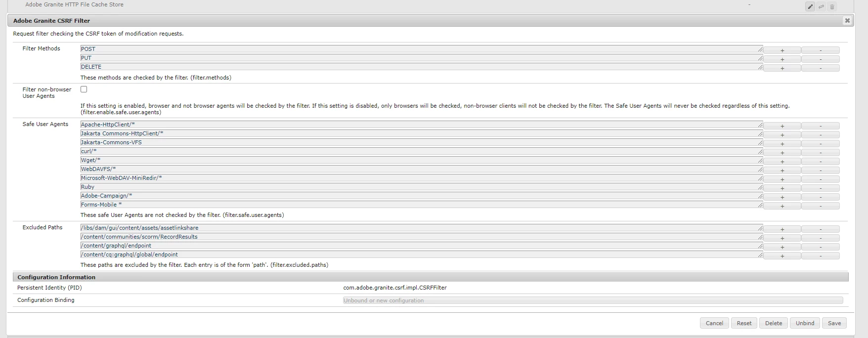Reset the CSRF Filter configuration form

coord(744,323)
